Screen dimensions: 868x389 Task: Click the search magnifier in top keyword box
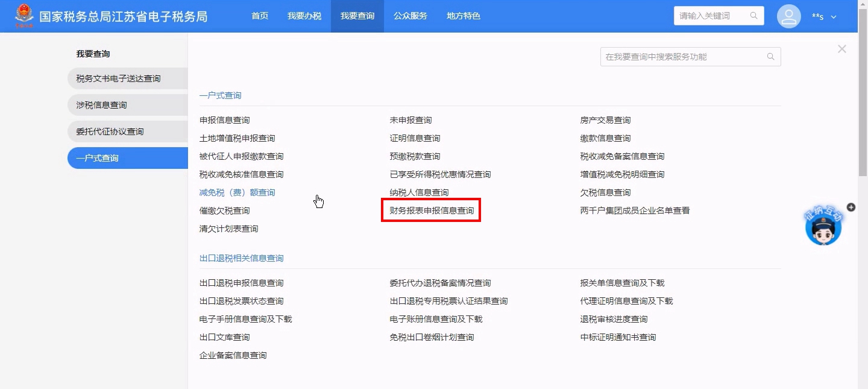coord(753,16)
